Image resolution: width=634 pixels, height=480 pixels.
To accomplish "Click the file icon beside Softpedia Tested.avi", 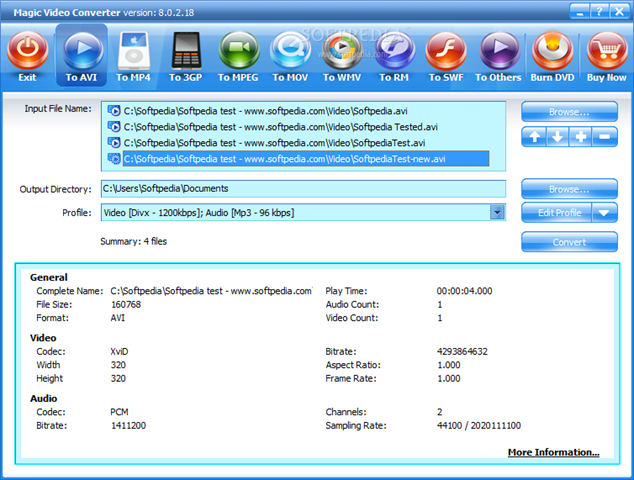I will coord(114,127).
